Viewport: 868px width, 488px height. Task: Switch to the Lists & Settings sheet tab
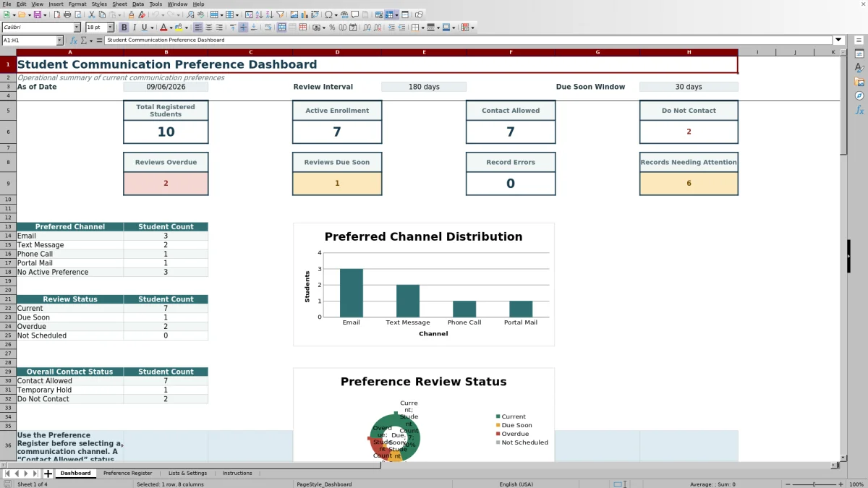click(x=187, y=474)
